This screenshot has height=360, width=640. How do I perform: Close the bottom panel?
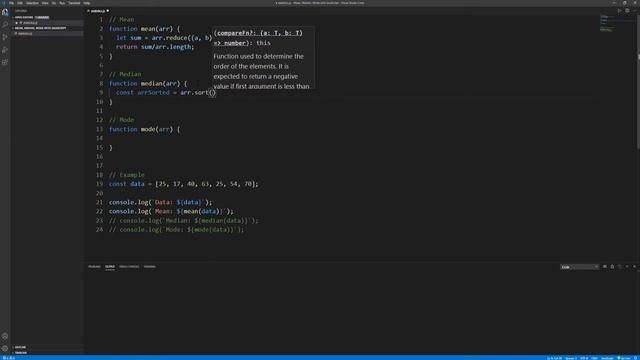634,267
